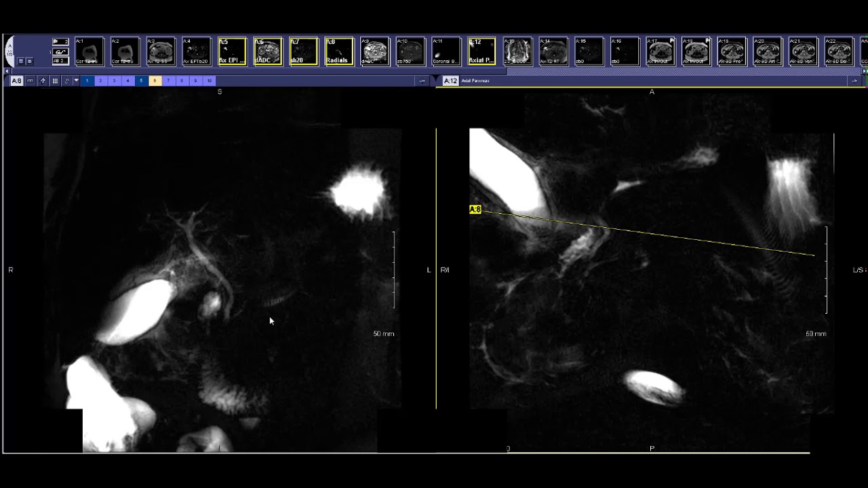868x488 pixels.
Task: Open series thumbnail A:13
Action: click(x=518, y=52)
